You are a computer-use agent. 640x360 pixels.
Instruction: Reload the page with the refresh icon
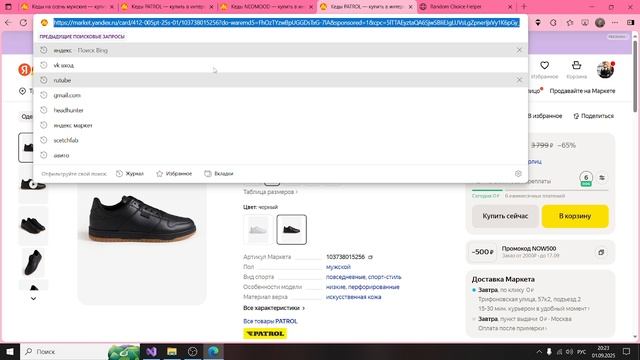pyautogui.click(x=24, y=23)
